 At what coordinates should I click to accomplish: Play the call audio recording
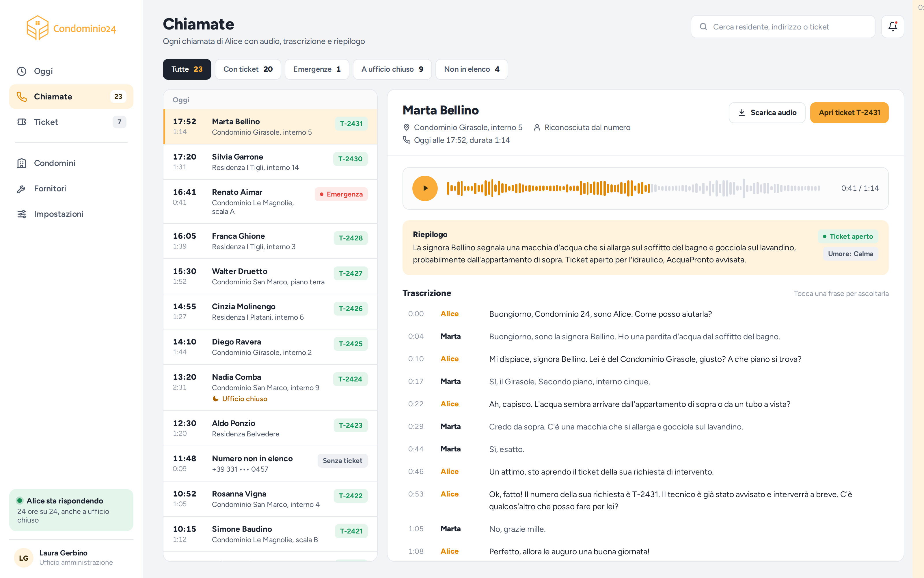pyautogui.click(x=424, y=188)
